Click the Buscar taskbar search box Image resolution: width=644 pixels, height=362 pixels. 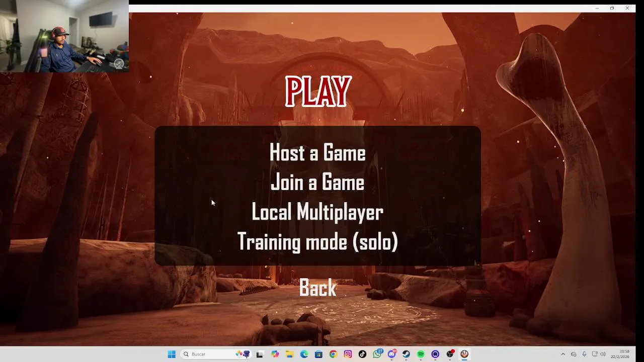[x=215, y=354]
